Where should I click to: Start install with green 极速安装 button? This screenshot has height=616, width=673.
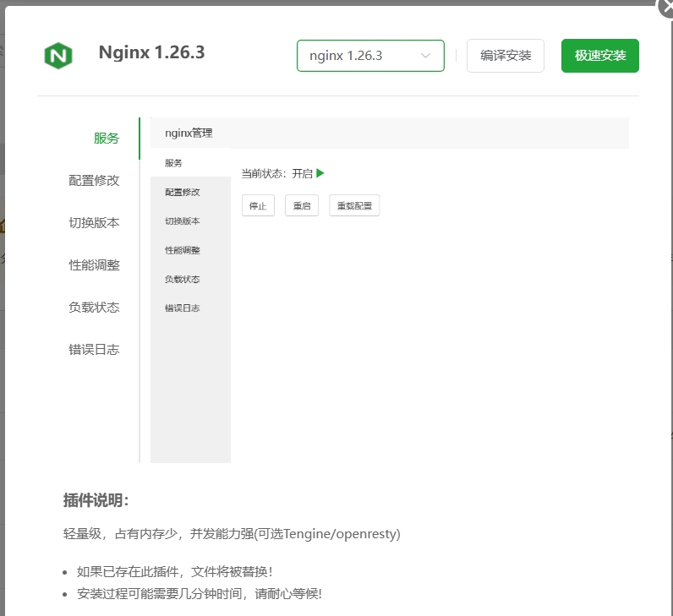[x=599, y=56]
